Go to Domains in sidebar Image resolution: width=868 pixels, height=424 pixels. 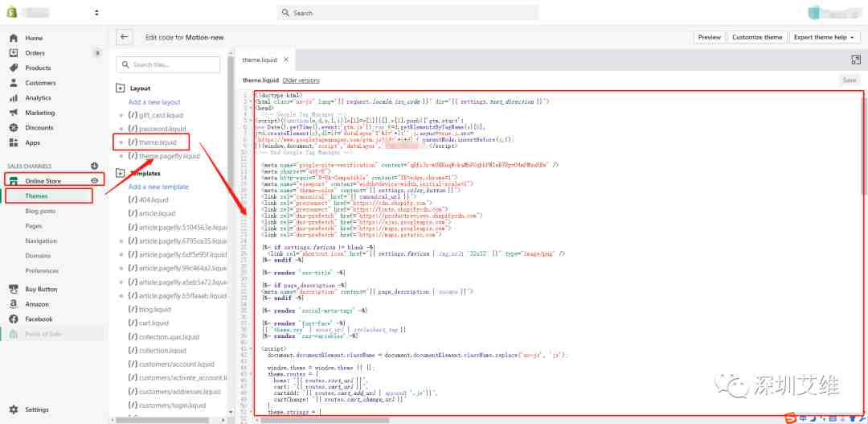[x=38, y=256]
